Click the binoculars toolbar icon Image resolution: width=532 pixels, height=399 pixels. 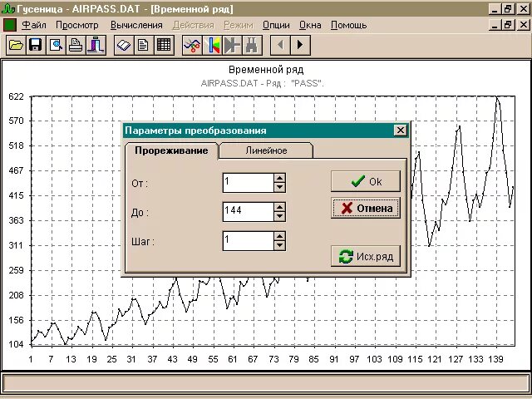tap(252, 45)
